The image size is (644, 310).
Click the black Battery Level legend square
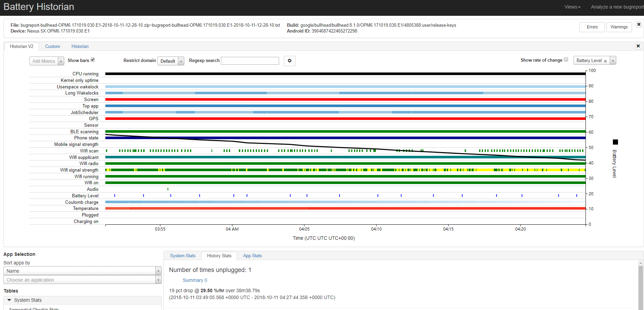pyautogui.click(x=615, y=142)
